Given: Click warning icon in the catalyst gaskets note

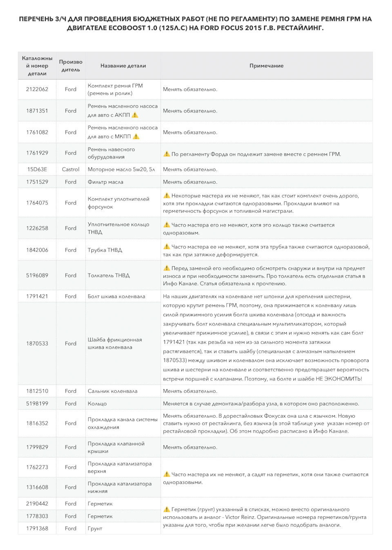Looking at the screenshot, I should [167, 474].
